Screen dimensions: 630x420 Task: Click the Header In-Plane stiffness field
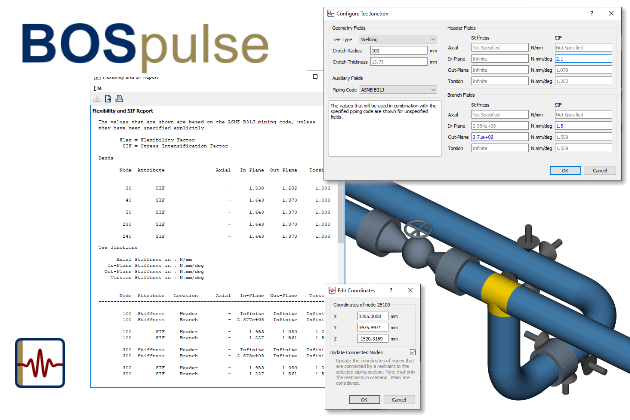point(499,59)
